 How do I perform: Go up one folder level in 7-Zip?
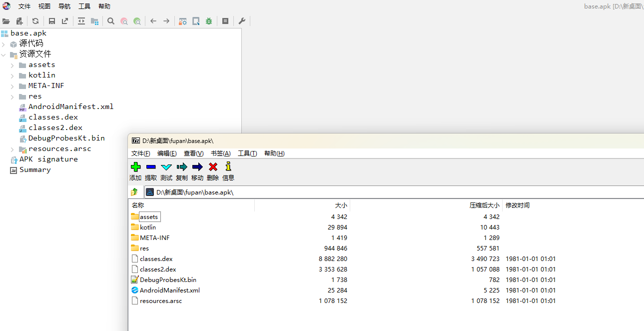[134, 192]
